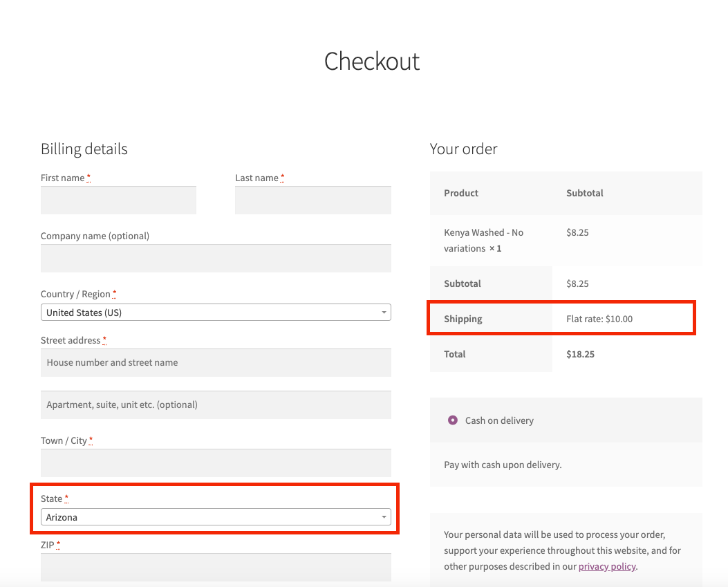This screenshot has height=587, width=728.
Task: Click the House number and street name field
Action: click(x=216, y=363)
